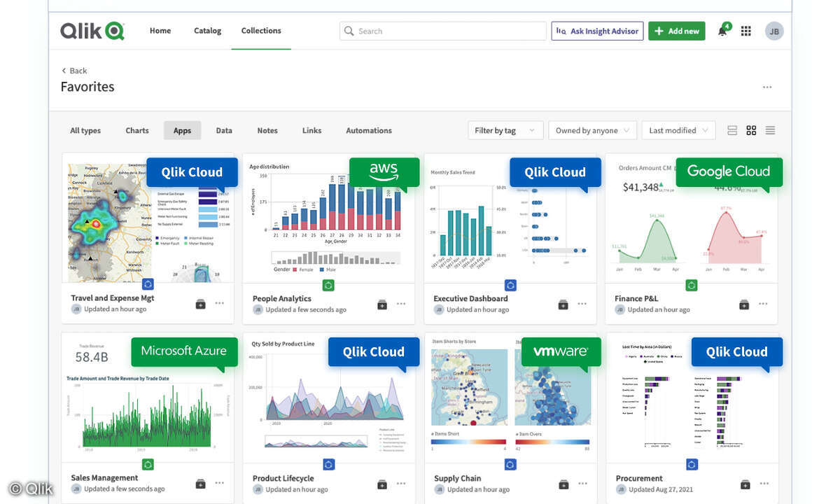The image size is (840, 504).
Task: Open Sales Management trade revenue thumbnail
Action: [148, 398]
